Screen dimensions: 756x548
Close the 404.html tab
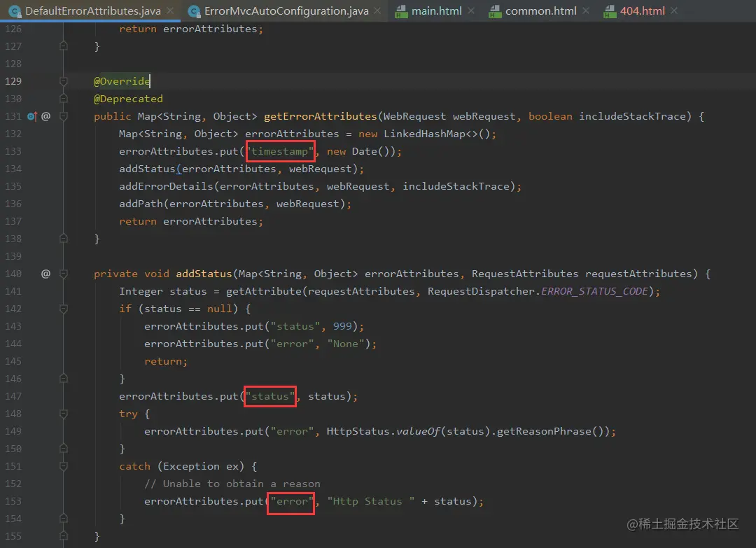tap(674, 10)
